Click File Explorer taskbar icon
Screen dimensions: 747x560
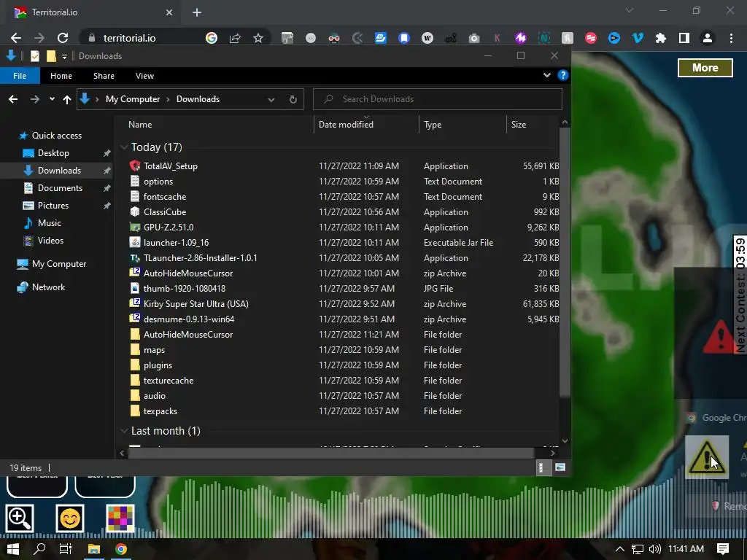tap(94, 549)
